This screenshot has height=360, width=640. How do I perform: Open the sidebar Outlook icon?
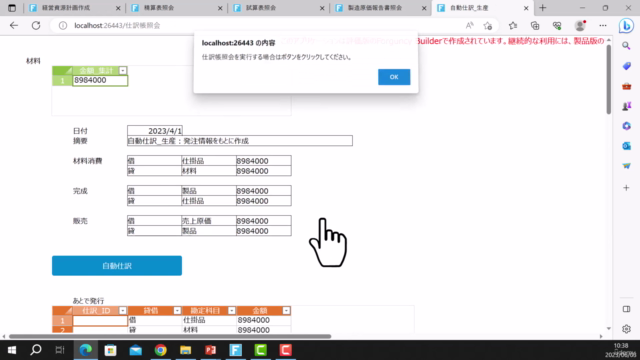coord(627,146)
